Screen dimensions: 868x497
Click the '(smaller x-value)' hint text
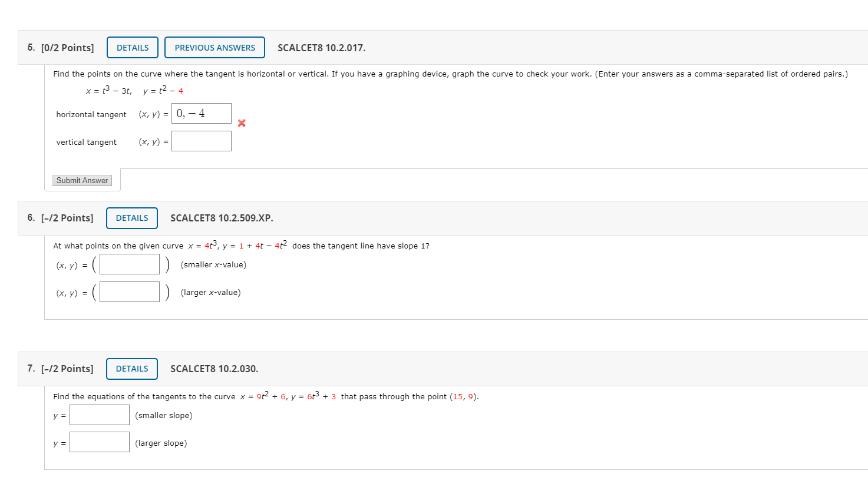(x=213, y=265)
